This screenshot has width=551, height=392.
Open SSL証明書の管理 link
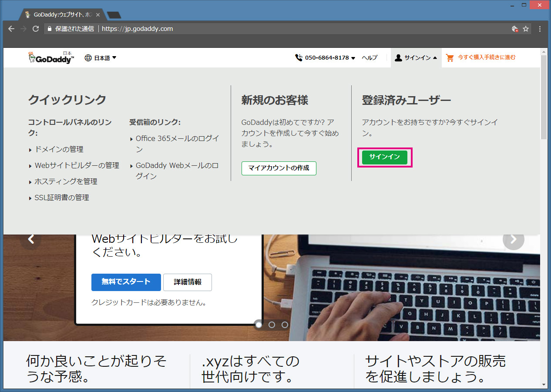pos(62,198)
